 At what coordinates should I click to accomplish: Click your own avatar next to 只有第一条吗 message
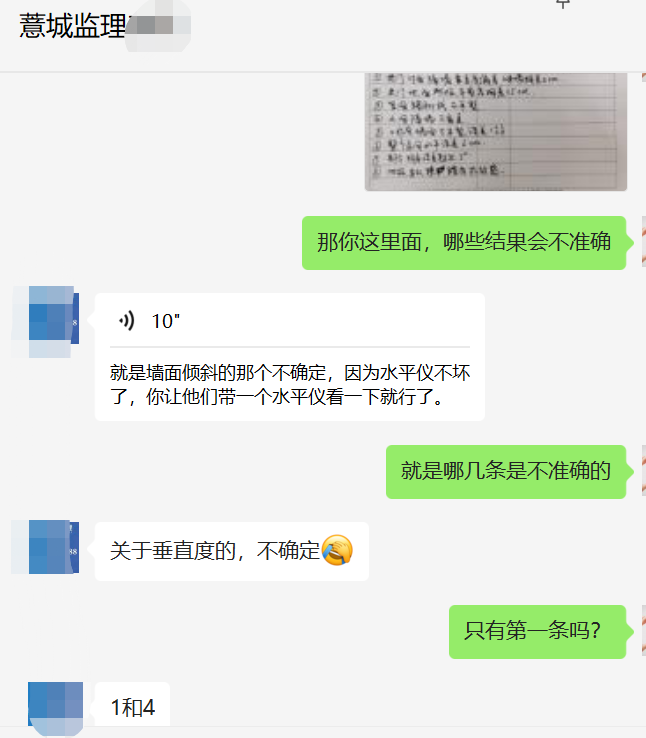pos(644,631)
